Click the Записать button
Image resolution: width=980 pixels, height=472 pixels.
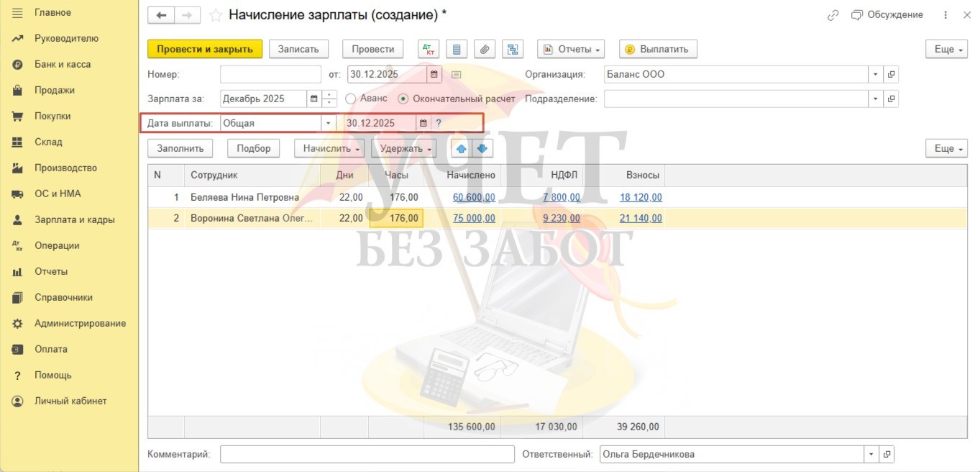click(x=298, y=49)
